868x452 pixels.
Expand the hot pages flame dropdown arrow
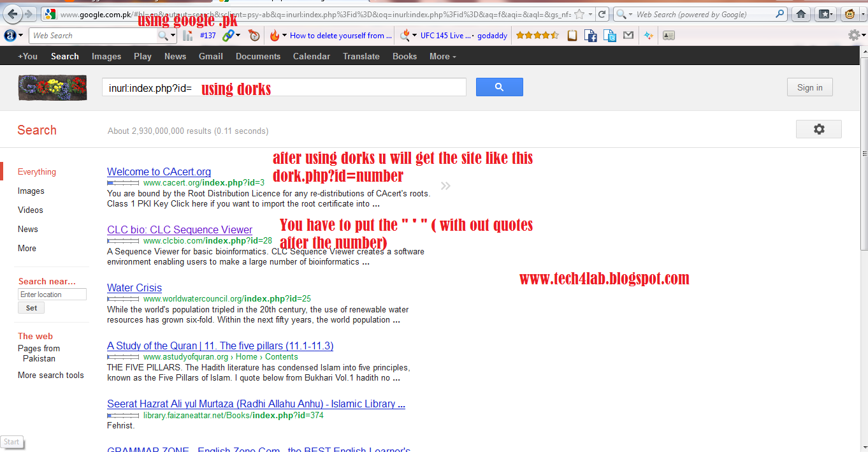pyautogui.click(x=284, y=36)
